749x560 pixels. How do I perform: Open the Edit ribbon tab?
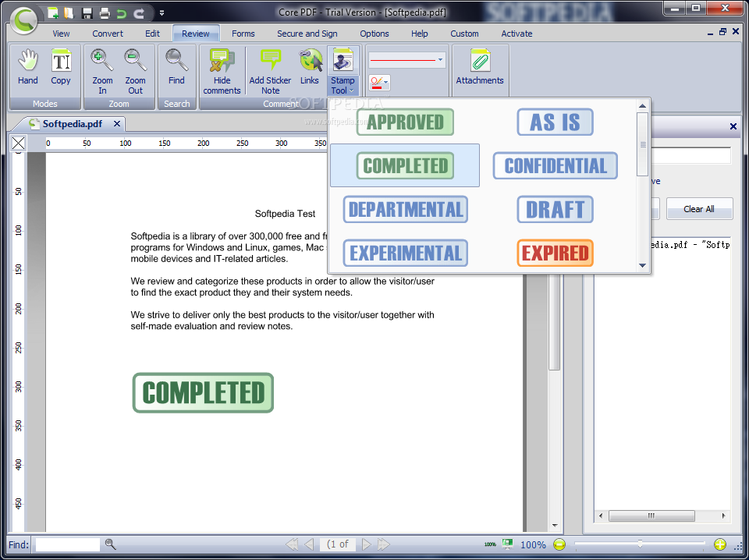152,34
